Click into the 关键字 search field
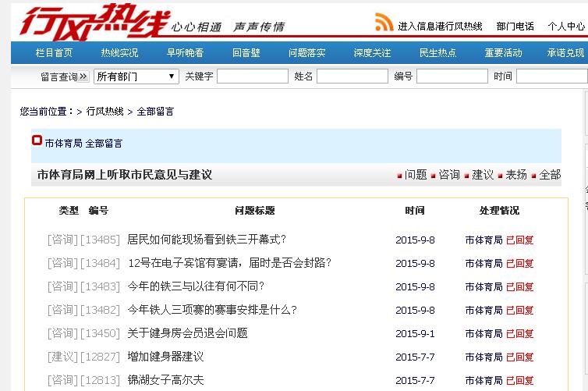 tap(252, 76)
